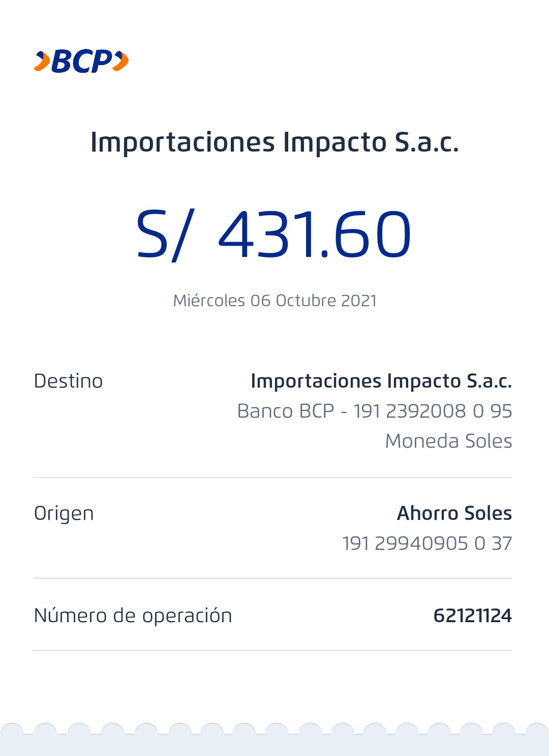The width and height of the screenshot is (549, 756).
Task: Click the origin account number 191 29940905 0 37
Action: tap(426, 543)
